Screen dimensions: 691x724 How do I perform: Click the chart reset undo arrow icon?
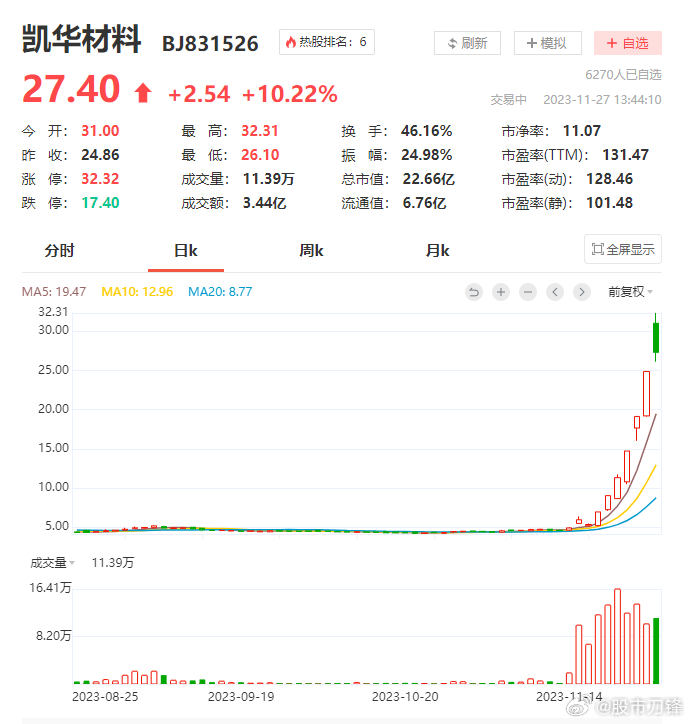474,292
